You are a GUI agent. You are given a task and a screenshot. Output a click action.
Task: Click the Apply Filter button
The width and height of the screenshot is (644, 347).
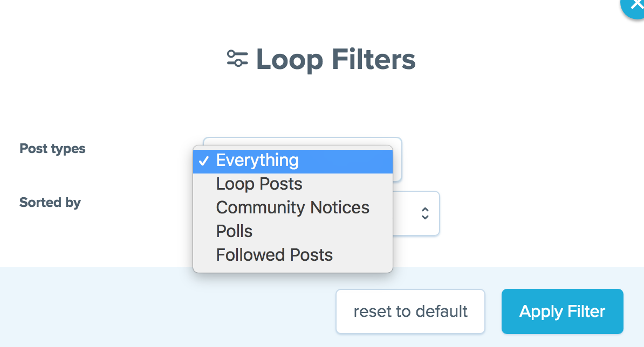pos(562,311)
